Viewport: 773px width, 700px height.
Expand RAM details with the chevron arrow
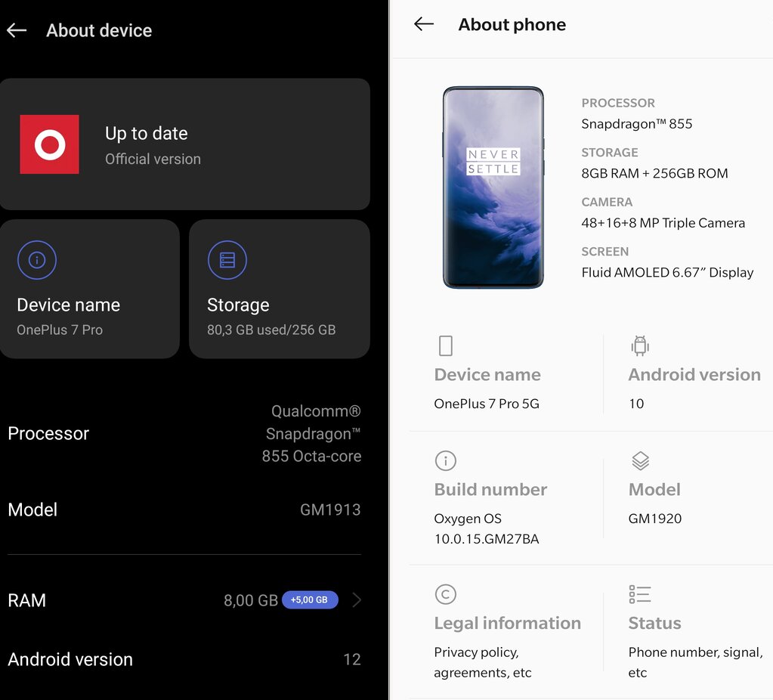[357, 600]
